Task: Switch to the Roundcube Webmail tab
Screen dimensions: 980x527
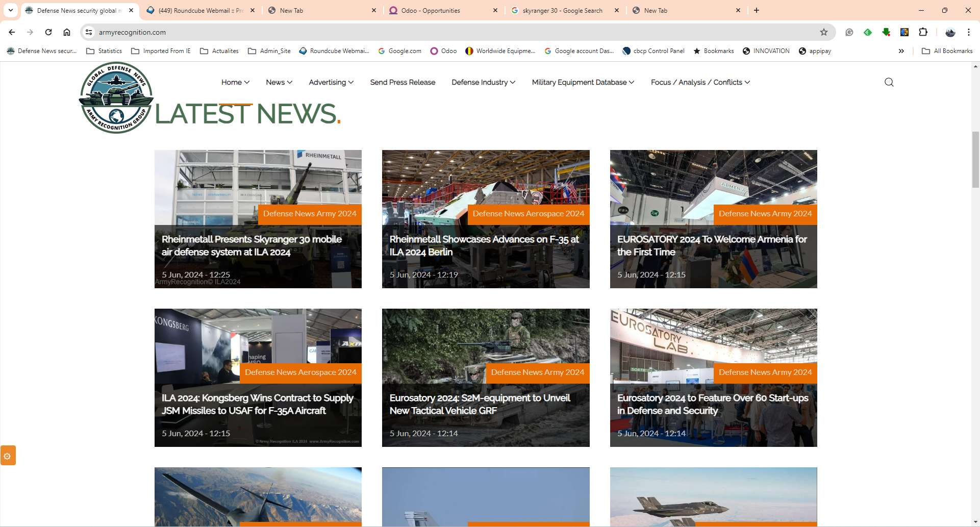Action: [x=200, y=10]
